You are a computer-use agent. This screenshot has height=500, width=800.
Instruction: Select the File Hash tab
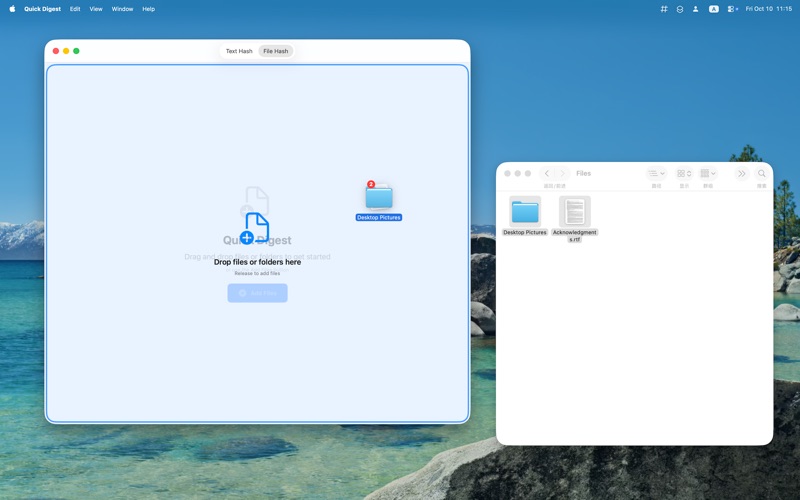coord(276,51)
